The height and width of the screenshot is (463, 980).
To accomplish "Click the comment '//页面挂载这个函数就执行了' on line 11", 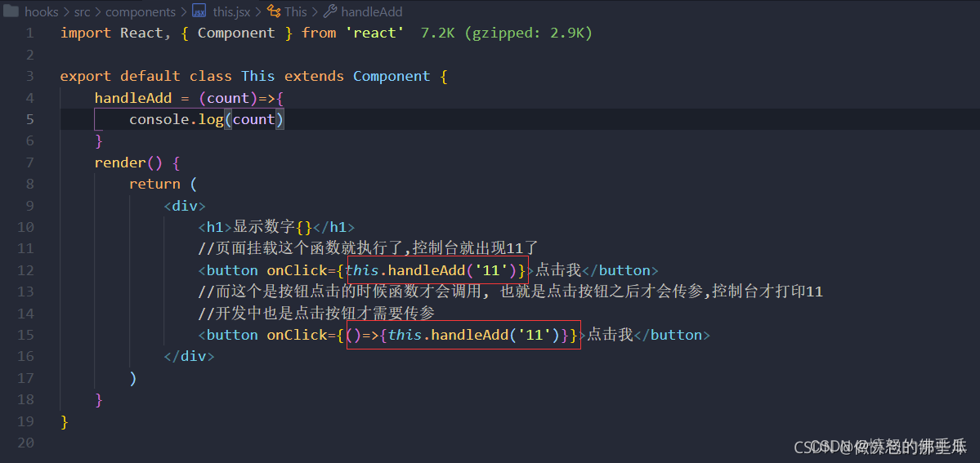I will tap(302, 249).
